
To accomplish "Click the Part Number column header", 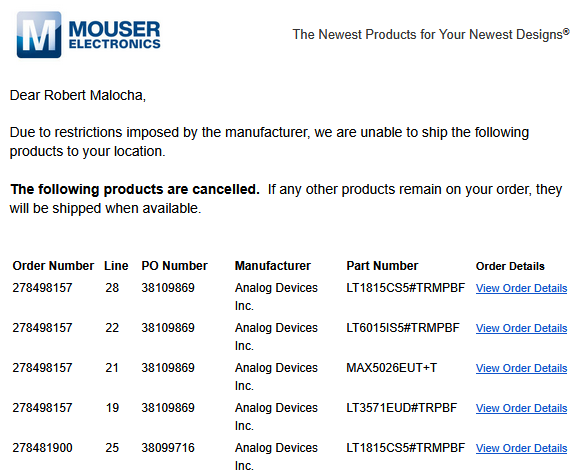I will 382,266.
